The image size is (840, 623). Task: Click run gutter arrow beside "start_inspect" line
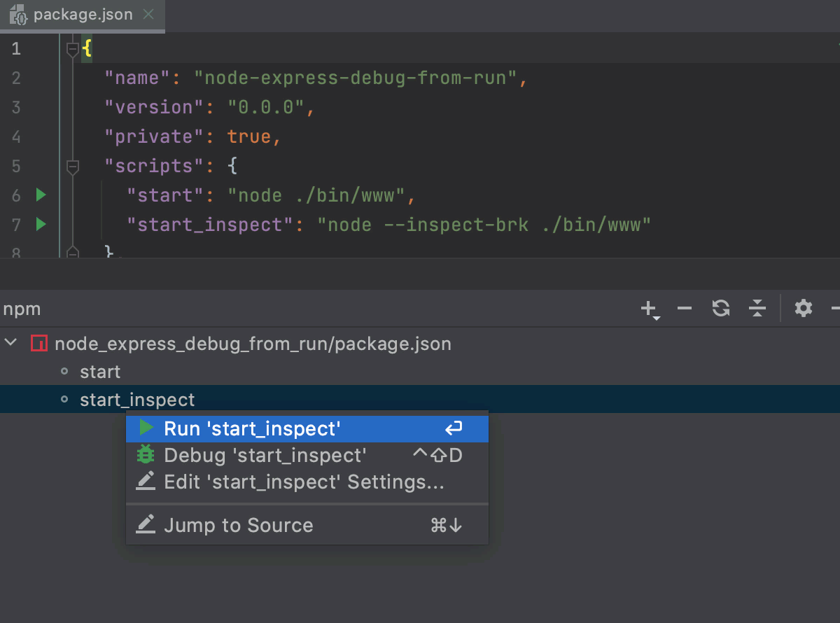41,225
